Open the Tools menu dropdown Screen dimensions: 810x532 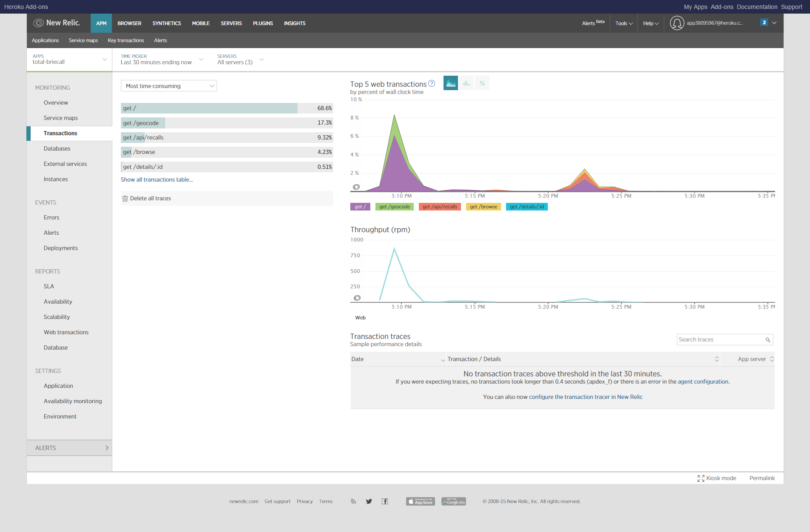[x=624, y=23]
